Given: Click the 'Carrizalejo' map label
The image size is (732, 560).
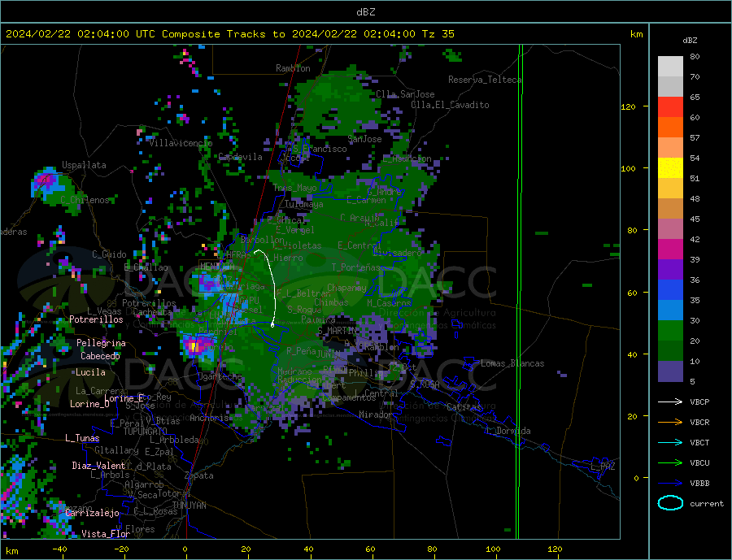Looking at the screenshot, I should [92, 513].
